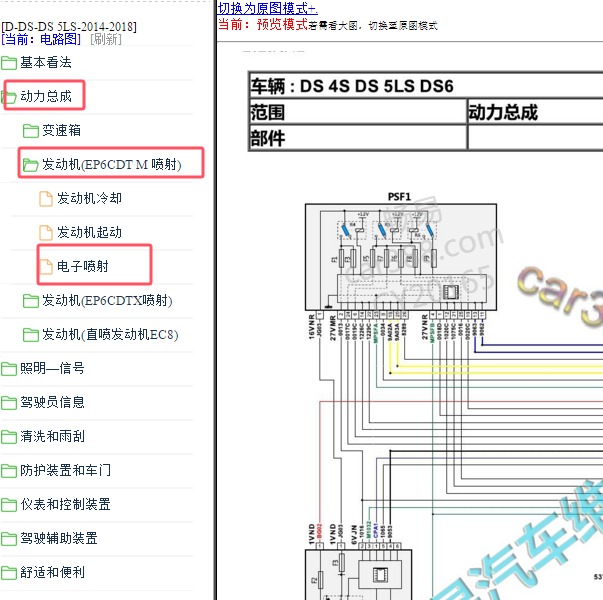The image size is (603, 600).
Task: Open the 照明—信号 folder
Action: tap(52, 368)
